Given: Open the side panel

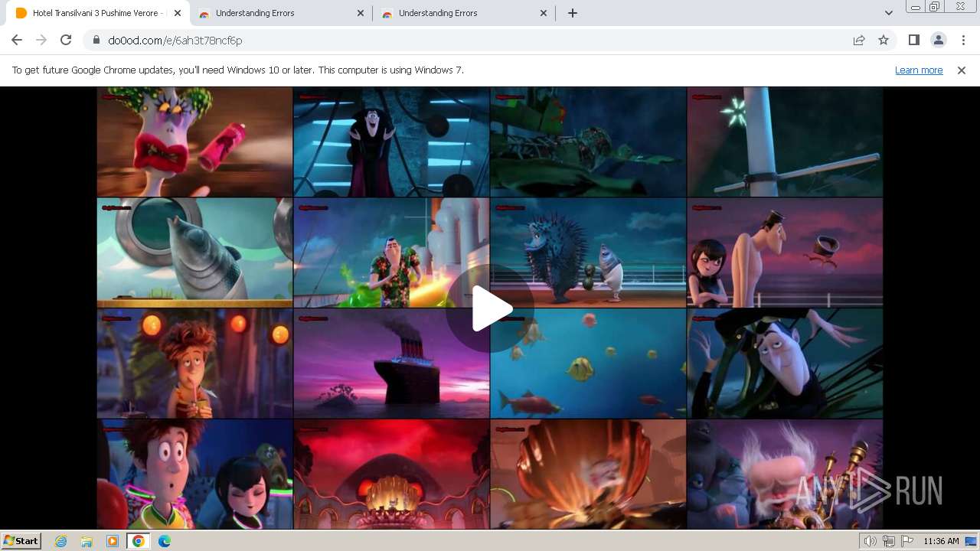Looking at the screenshot, I should click(913, 40).
